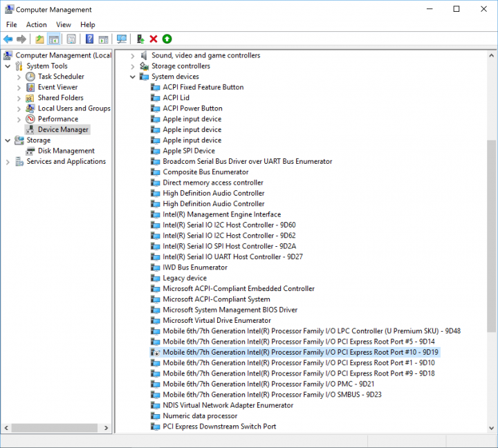Open the File menu

12,24
